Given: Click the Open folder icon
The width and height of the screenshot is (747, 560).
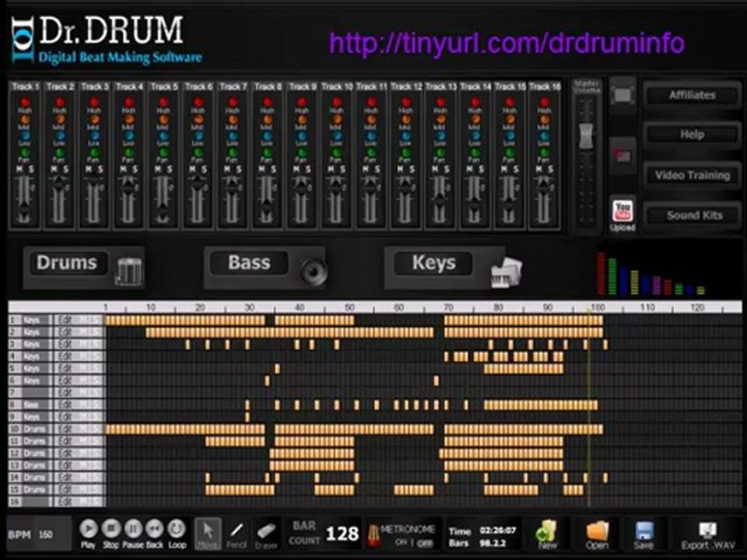Looking at the screenshot, I should tap(597, 530).
